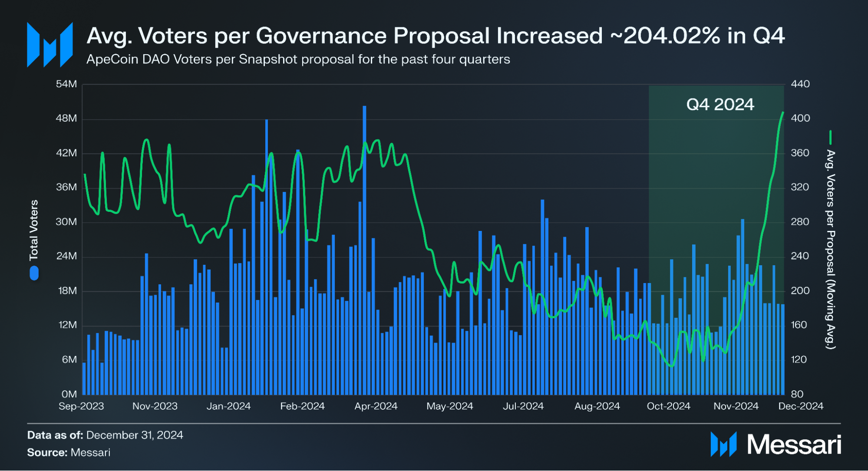
Task: Click the Avg. Voters per Proposal axis title
Action: point(830,250)
